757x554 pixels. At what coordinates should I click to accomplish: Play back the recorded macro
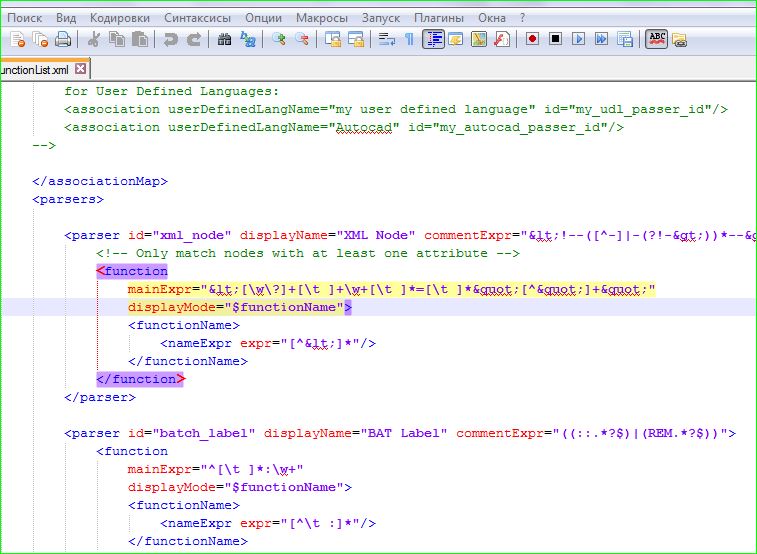tap(578, 39)
